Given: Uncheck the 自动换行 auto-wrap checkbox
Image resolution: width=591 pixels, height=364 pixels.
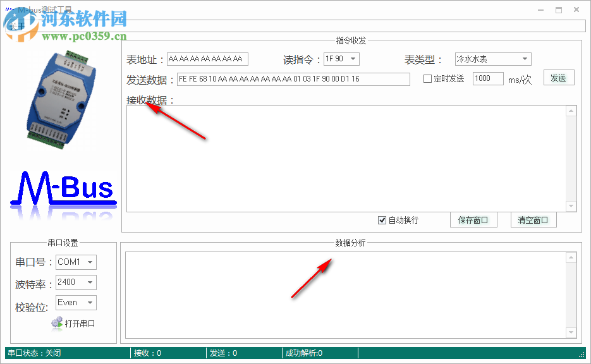Looking at the screenshot, I should [382, 219].
